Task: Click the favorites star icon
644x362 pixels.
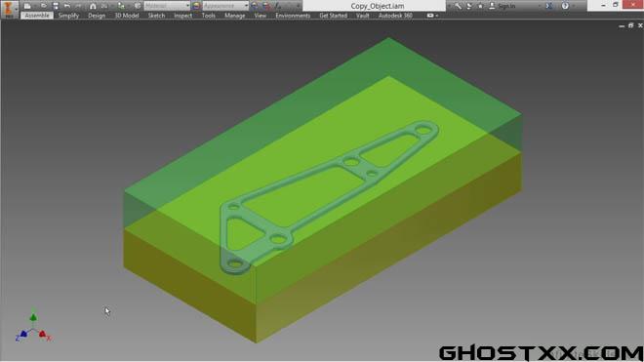Action: (x=480, y=6)
